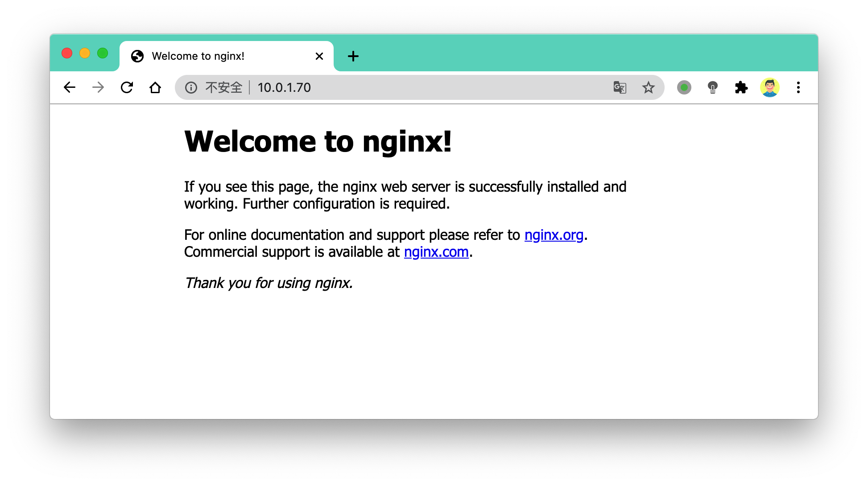The width and height of the screenshot is (868, 485).
Task: Close the window with the red button
Action: coord(67,53)
